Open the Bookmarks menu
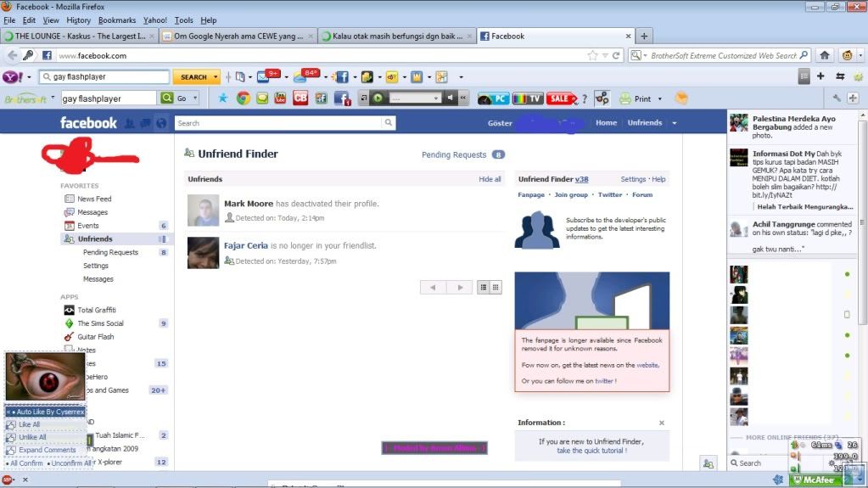868x488 pixels. pos(117,20)
